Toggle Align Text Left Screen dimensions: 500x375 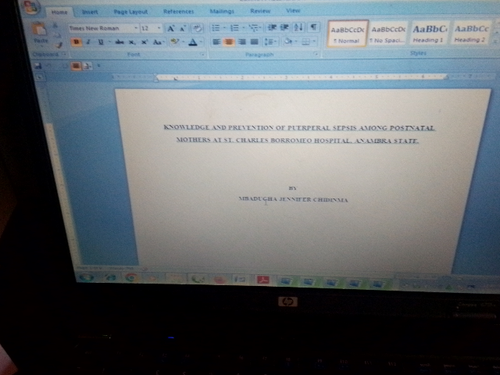click(216, 42)
